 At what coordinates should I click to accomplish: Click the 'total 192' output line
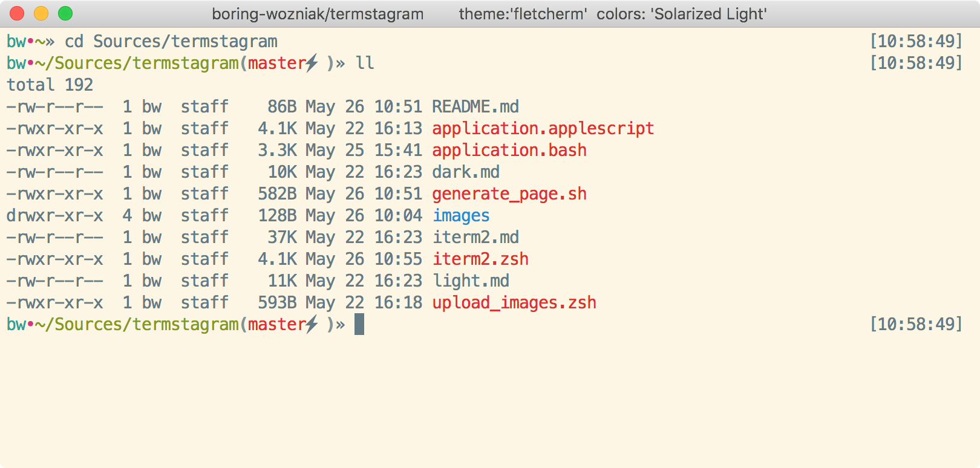(x=50, y=85)
